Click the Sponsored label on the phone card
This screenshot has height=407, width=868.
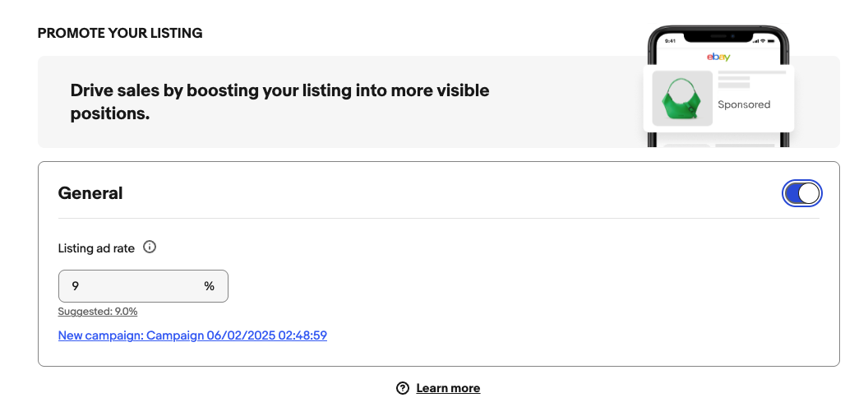point(744,104)
